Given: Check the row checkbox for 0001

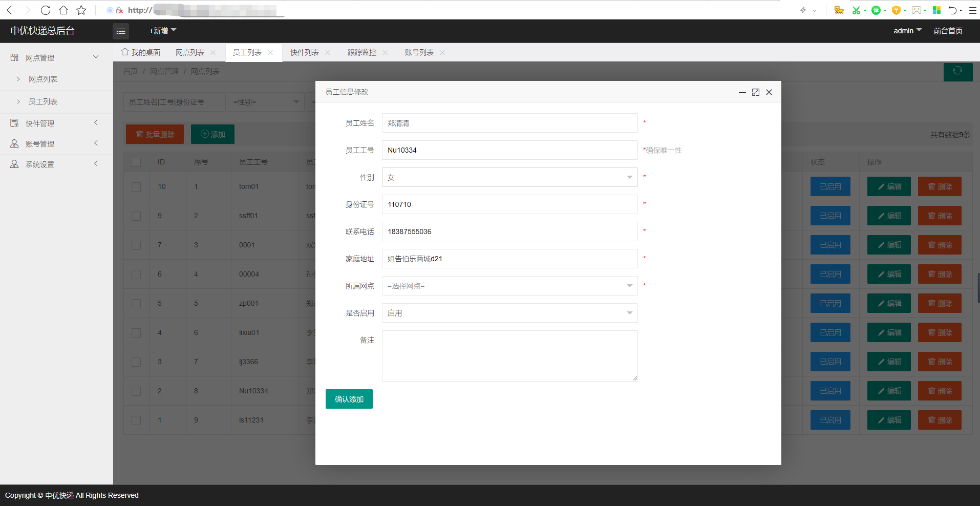Looking at the screenshot, I should pos(136,245).
